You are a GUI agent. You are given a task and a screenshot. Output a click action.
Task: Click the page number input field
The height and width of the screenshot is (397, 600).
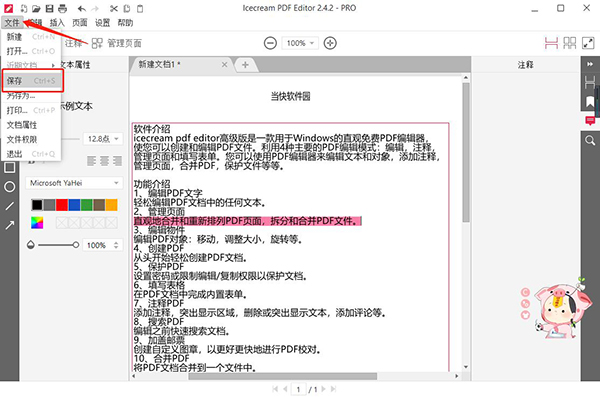(298, 389)
